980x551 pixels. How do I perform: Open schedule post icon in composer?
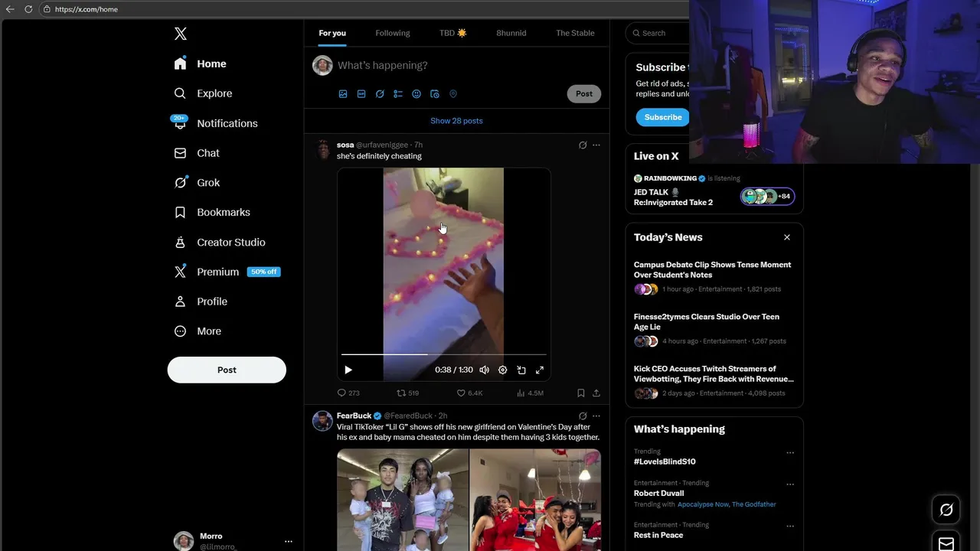point(435,94)
